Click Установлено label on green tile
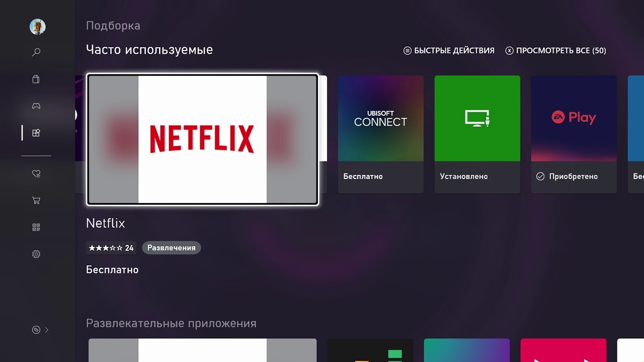The width and height of the screenshot is (644, 362). [x=464, y=176]
